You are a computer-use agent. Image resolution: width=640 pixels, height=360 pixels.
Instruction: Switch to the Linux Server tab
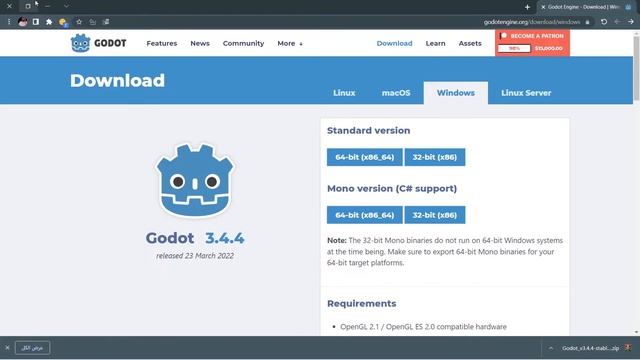click(x=526, y=93)
